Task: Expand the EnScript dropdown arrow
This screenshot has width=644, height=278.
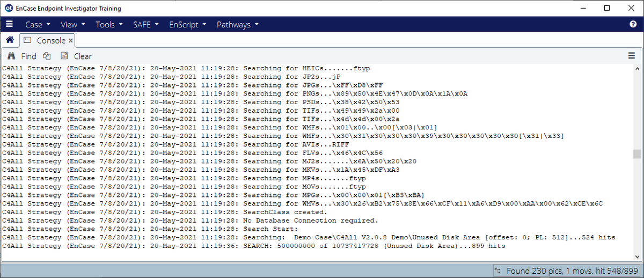Action: [x=204, y=25]
